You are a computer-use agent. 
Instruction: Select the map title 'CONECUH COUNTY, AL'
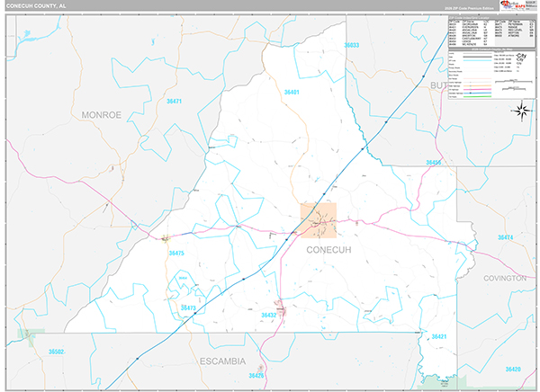click(36, 6)
